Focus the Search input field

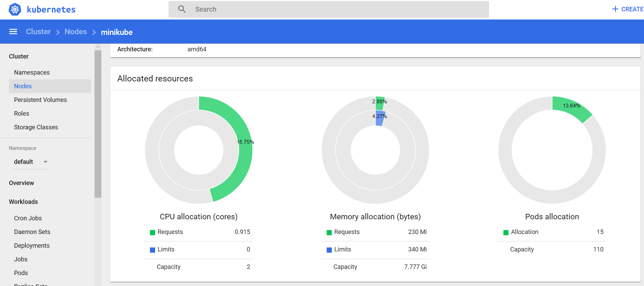[x=329, y=9]
